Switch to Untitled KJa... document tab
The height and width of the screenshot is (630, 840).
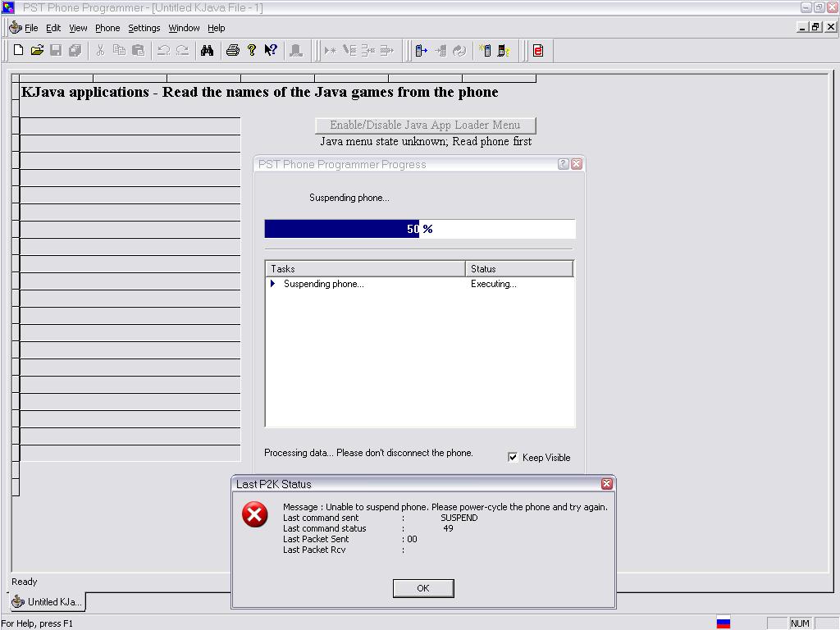pyautogui.click(x=47, y=601)
